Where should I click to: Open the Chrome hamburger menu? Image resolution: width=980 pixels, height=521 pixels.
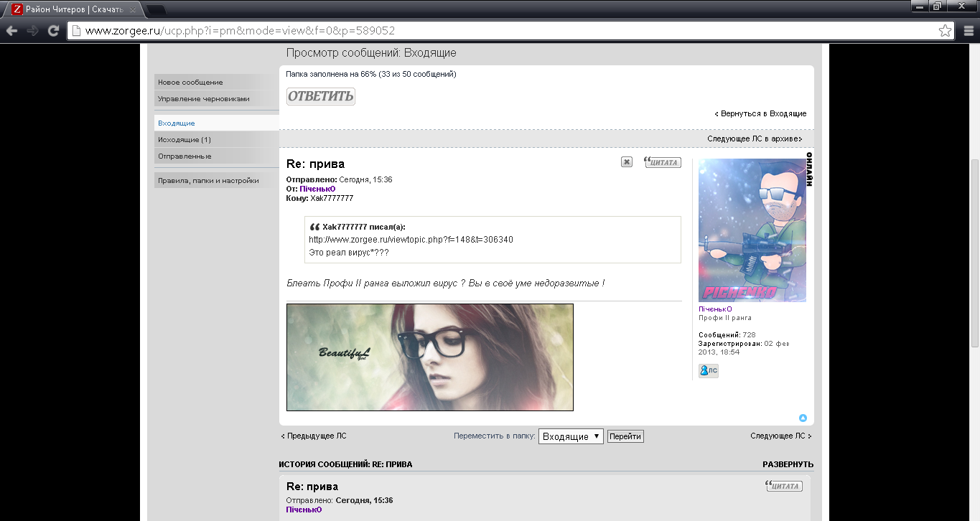tap(969, 31)
